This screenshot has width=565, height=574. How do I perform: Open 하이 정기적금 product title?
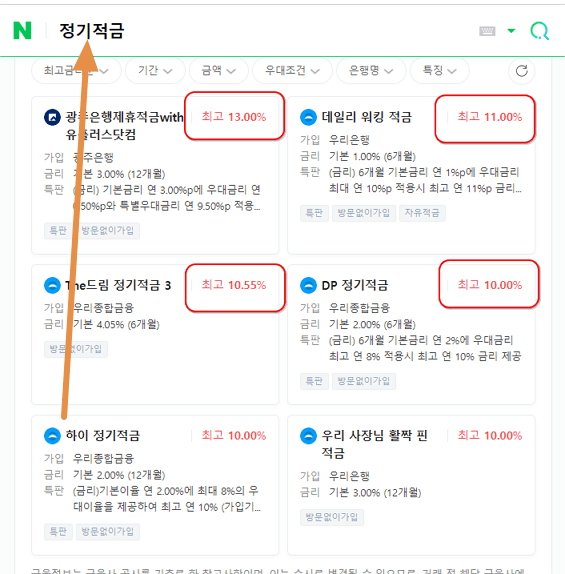(x=103, y=436)
